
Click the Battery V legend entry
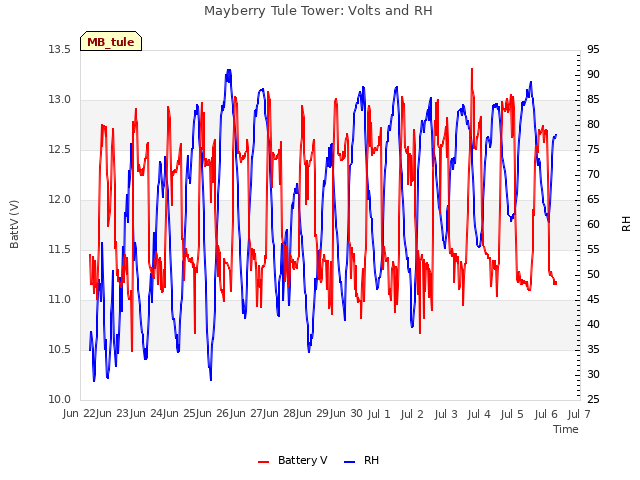(292, 460)
